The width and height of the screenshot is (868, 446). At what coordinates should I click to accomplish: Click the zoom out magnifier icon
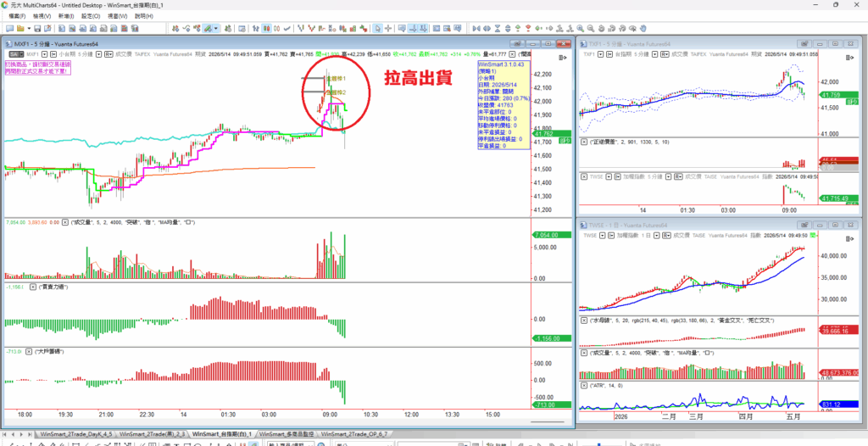(x=591, y=28)
